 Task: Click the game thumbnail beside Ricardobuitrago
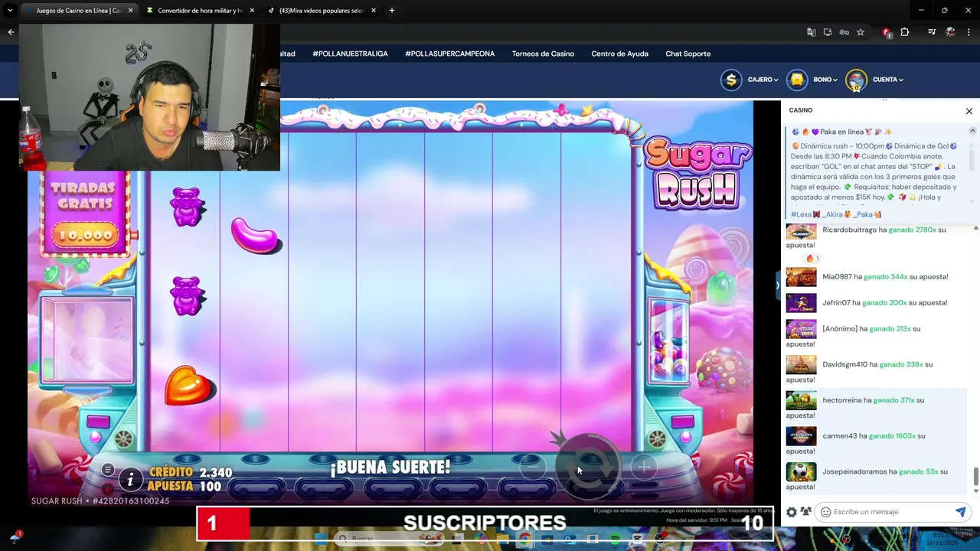pyautogui.click(x=801, y=230)
